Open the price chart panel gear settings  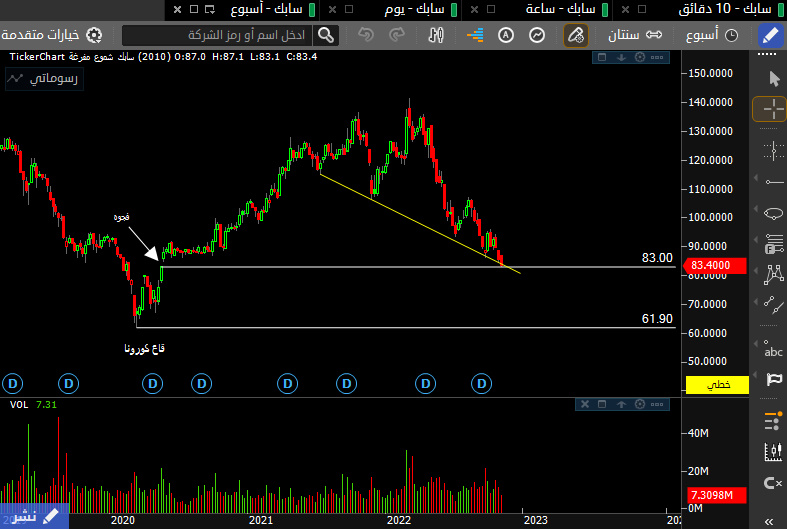(x=639, y=57)
